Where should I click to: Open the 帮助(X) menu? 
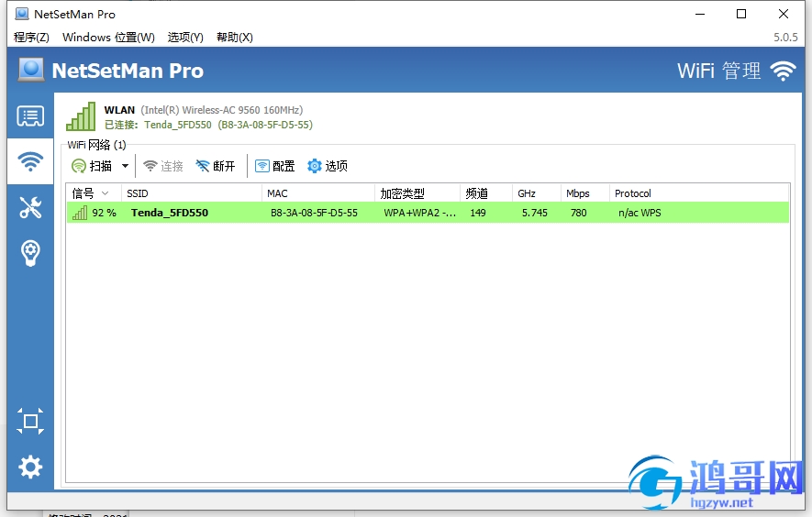coord(235,38)
